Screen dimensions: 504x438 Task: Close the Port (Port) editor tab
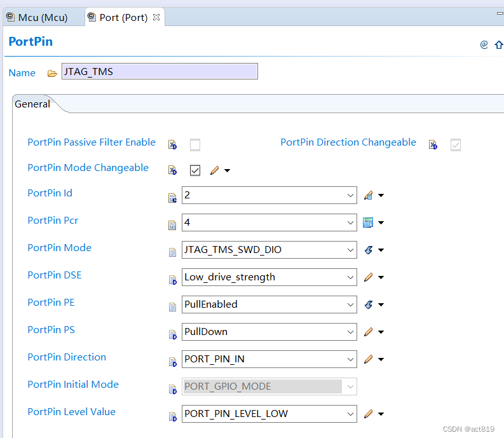pos(156,17)
